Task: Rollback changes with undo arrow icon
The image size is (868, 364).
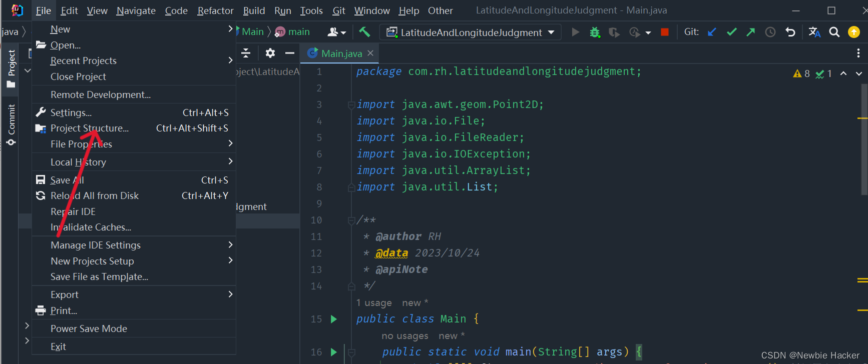Action: pos(790,32)
